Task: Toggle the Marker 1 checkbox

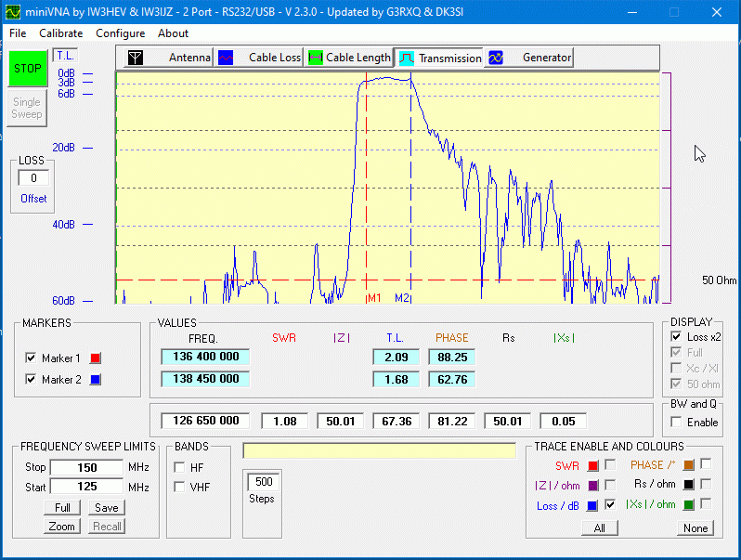Action: 32,358
